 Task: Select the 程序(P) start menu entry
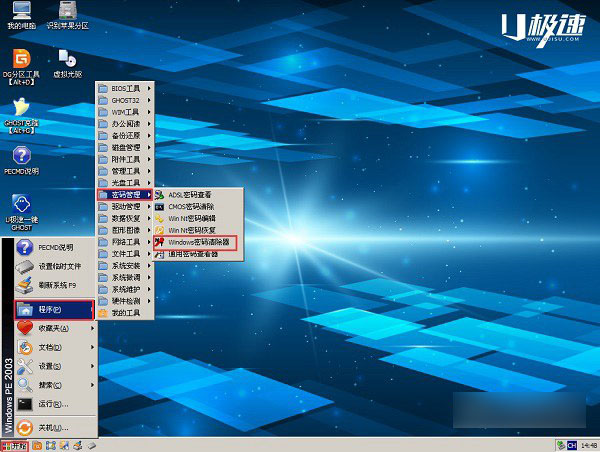pyautogui.click(x=54, y=310)
